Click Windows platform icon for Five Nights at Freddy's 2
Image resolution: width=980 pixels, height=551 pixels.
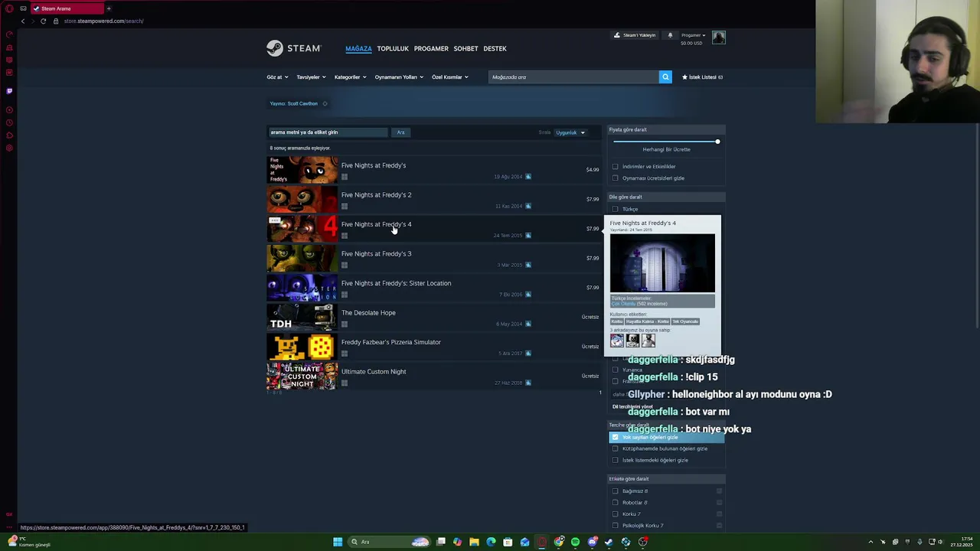345,207
